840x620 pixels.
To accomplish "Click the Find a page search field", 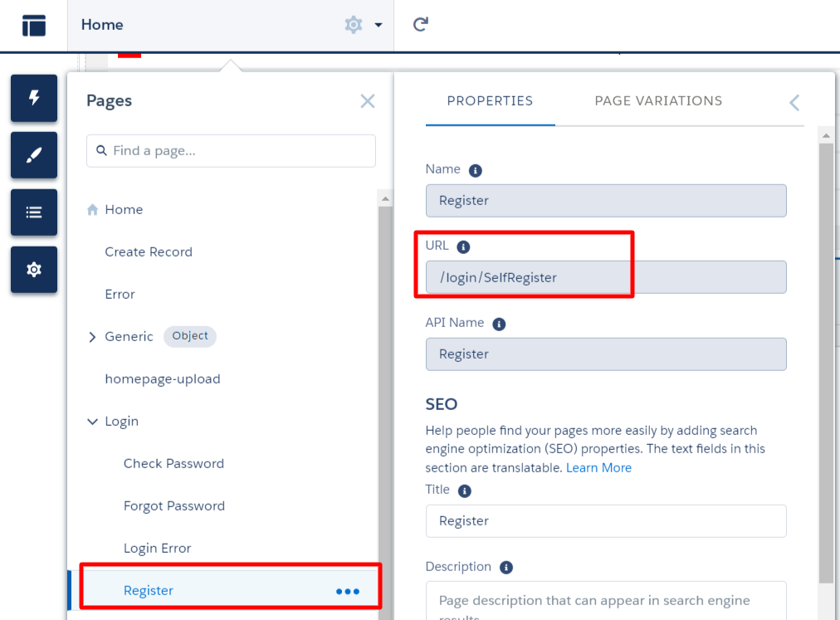I will click(231, 151).
